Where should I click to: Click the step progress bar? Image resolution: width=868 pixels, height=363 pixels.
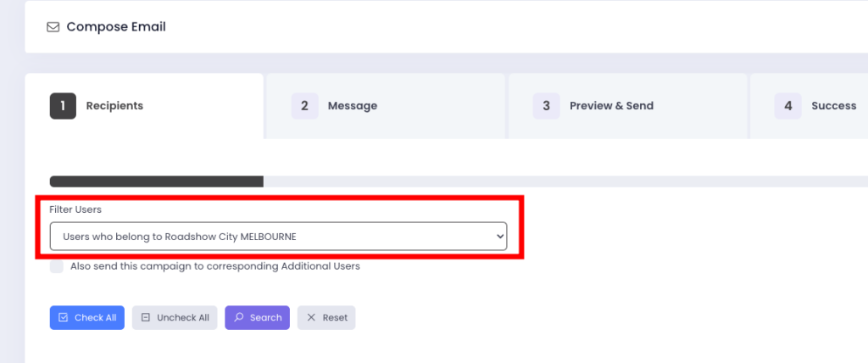point(458,181)
